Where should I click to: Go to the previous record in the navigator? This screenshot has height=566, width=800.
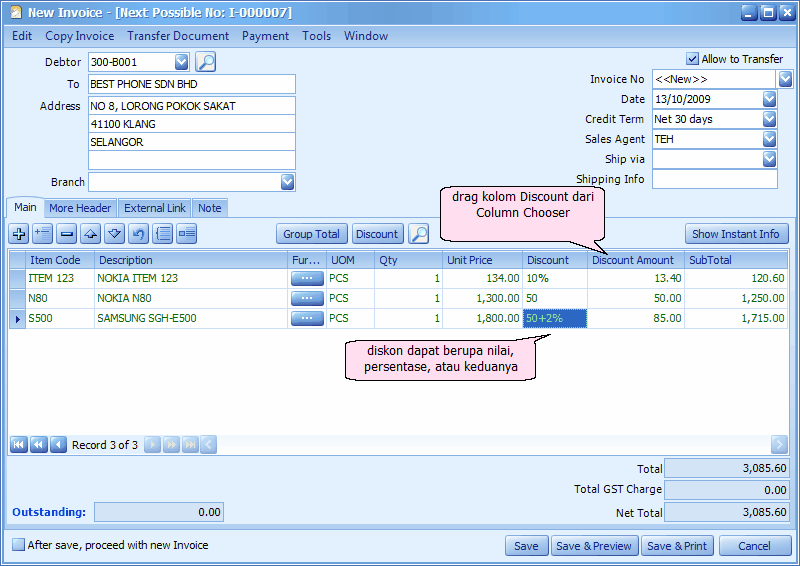coord(58,445)
